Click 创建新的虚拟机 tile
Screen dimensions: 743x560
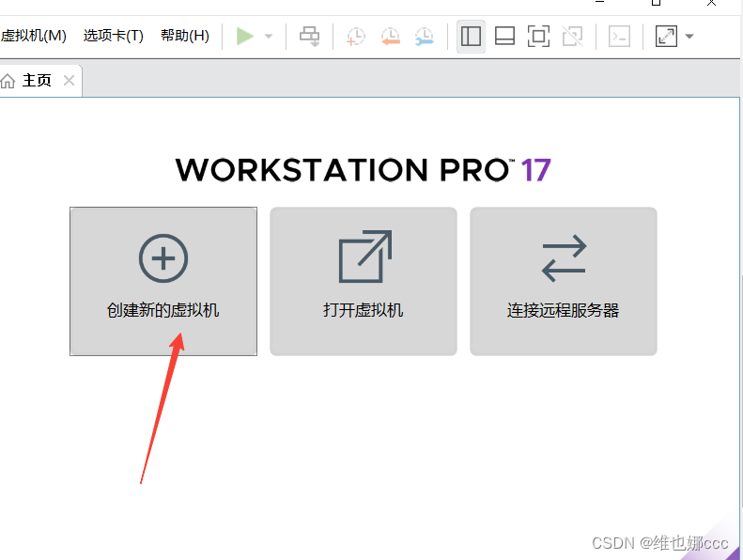[163, 281]
